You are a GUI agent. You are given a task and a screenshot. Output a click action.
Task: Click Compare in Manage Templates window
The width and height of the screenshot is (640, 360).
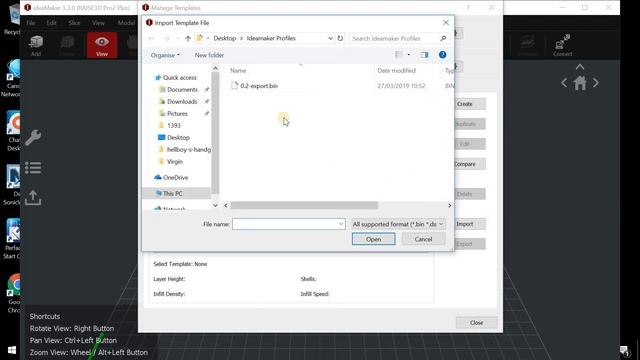pyautogui.click(x=469, y=164)
